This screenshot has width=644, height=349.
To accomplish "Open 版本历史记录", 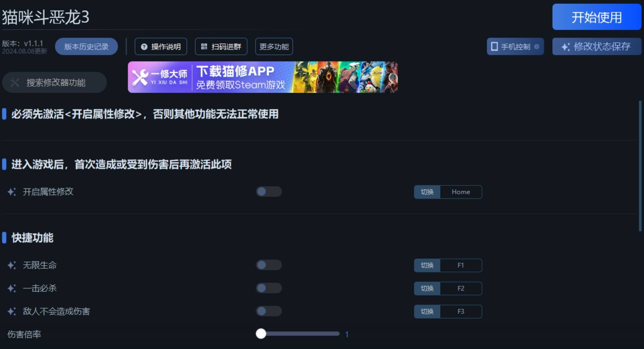I will 86,47.
